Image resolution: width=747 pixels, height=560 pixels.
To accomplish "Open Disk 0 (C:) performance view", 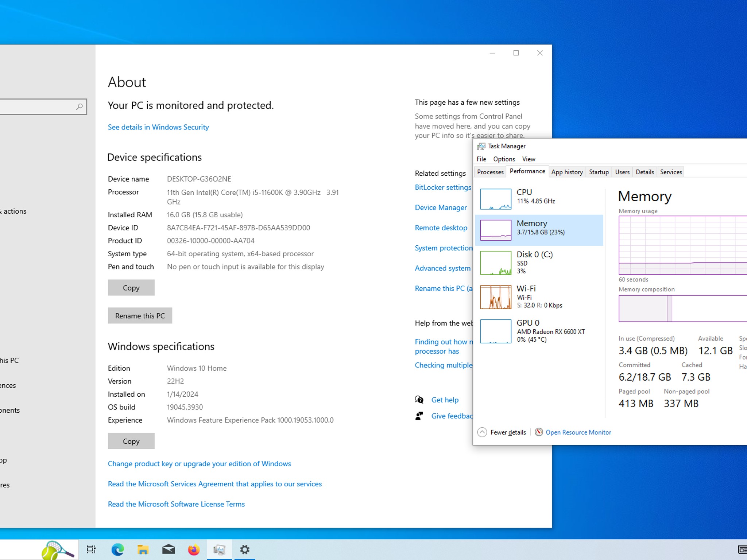I will pyautogui.click(x=539, y=262).
